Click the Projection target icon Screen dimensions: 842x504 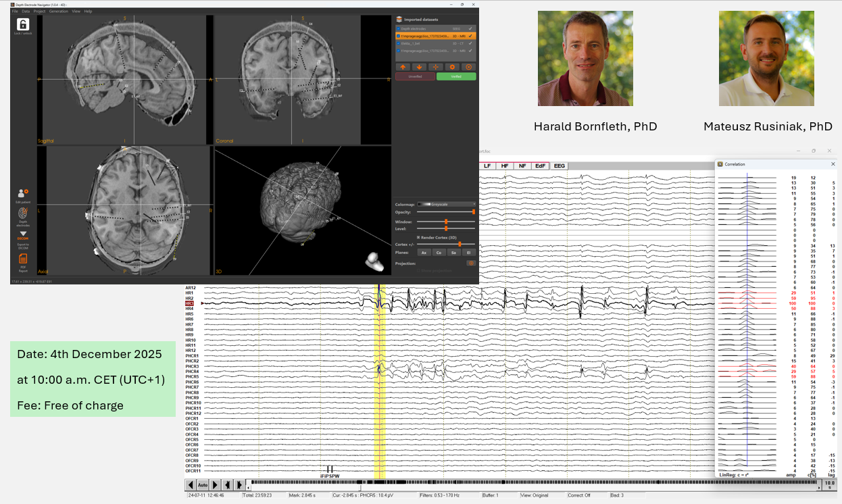470,263
